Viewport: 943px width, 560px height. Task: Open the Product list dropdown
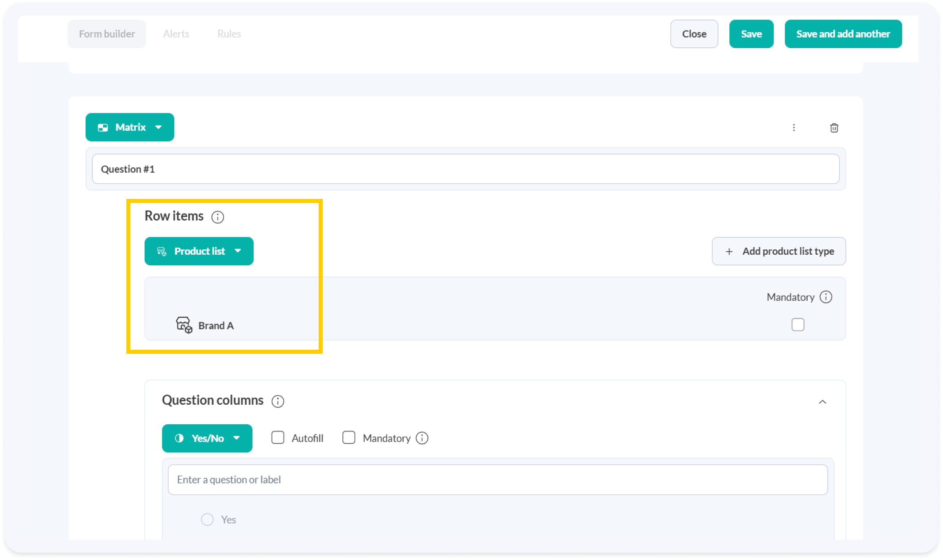pyautogui.click(x=199, y=251)
